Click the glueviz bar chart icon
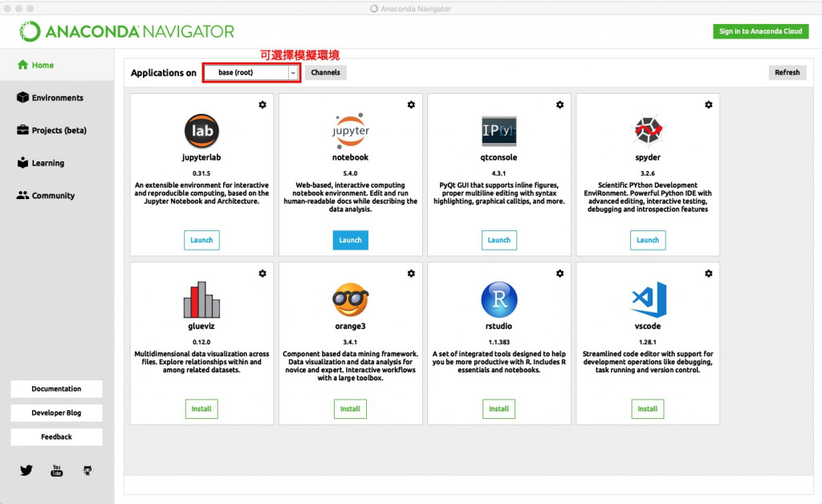 pyautogui.click(x=201, y=299)
